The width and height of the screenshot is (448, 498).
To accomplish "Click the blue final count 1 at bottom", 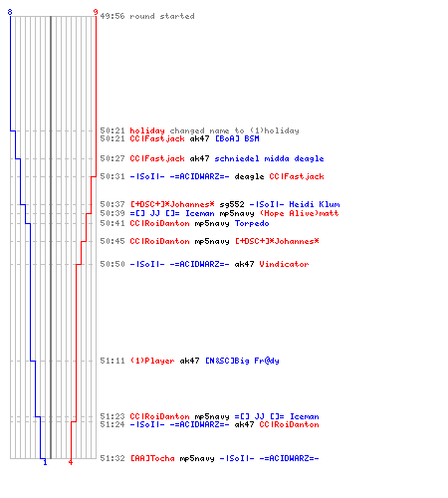I will [x=45, y=462].
